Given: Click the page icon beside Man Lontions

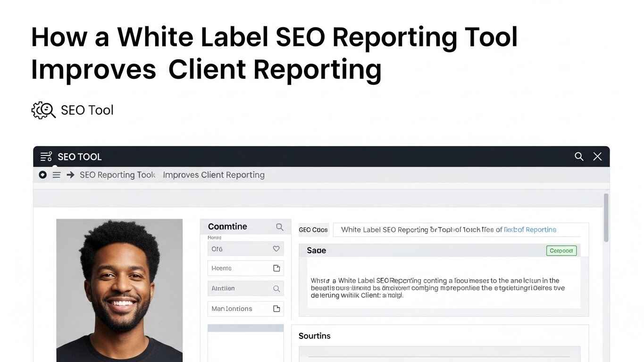Looking at the screenshot, I should [x=276, y=309].
